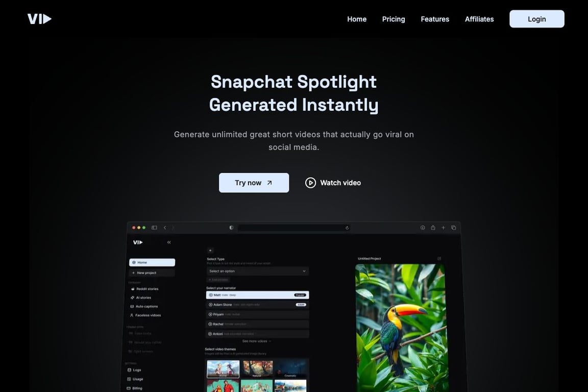Click the browser reload icon in mockup
This screenshot has width=588, height=392.
[x=347, y=228]
